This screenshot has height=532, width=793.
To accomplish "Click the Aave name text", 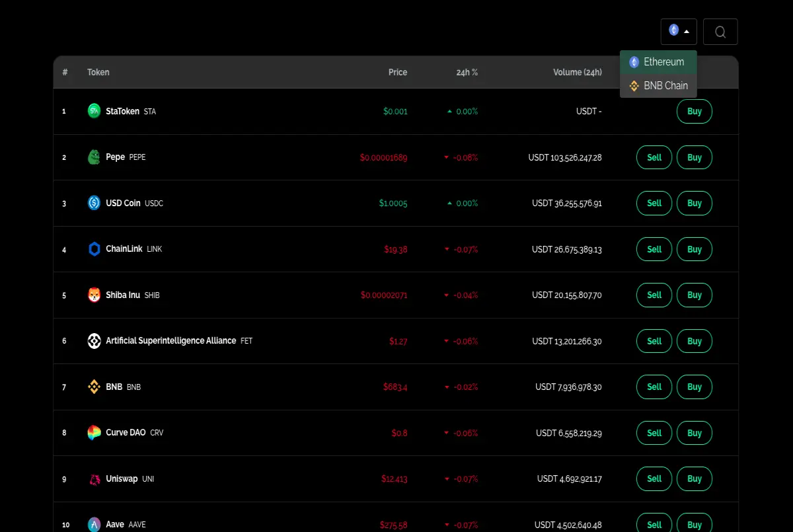I will (115, 524).
